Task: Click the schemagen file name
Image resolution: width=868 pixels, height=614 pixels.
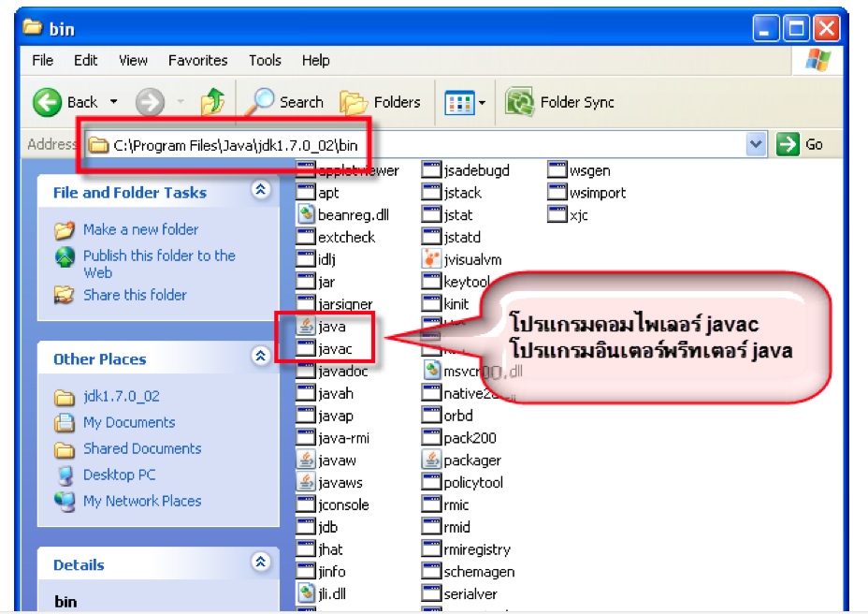Action: [x=479, y=572]
